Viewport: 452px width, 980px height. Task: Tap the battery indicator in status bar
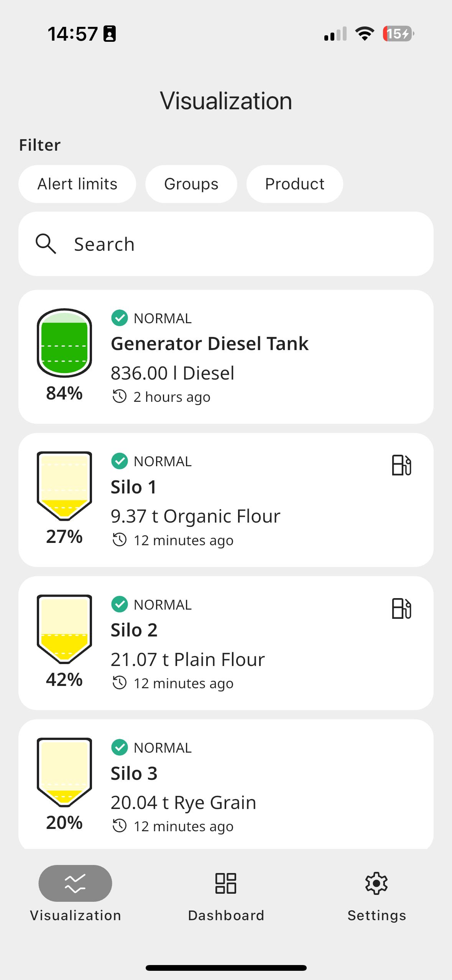point(398,34)
